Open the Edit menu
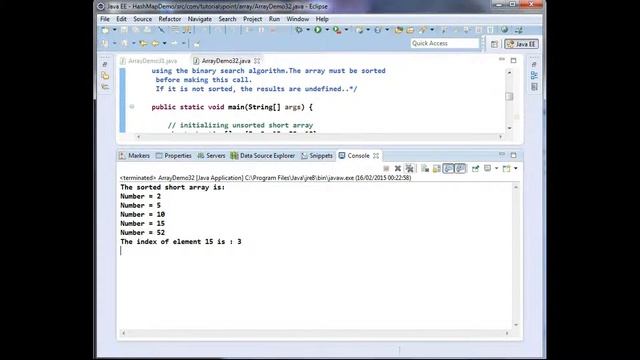The width and height of the screenshot is (640, 360). (x=121, y=19)
